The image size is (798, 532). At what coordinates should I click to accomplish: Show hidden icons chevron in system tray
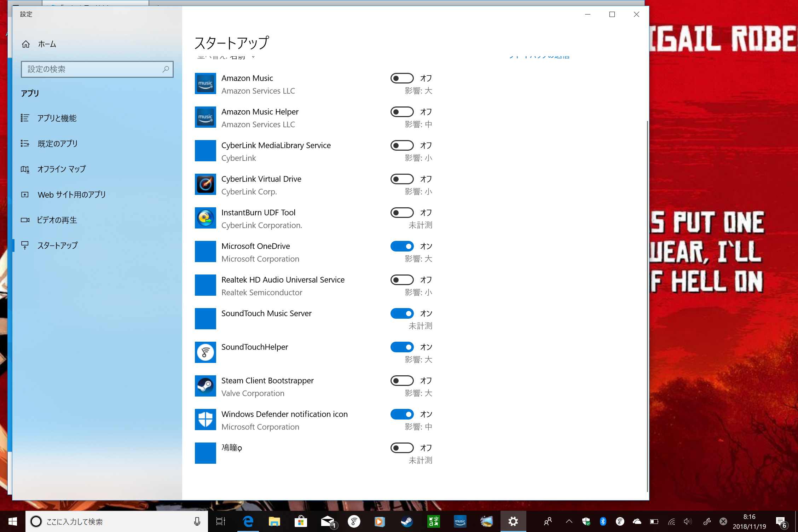(569, 521)
